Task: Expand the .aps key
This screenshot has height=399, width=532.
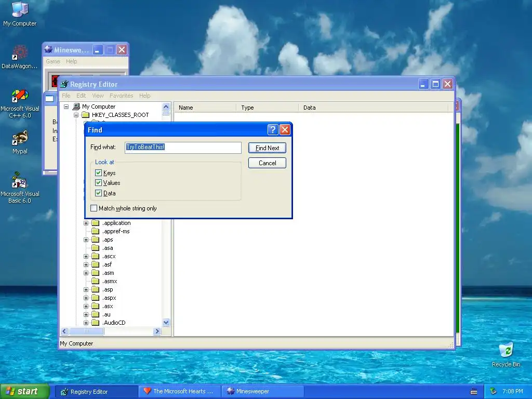Action: tap(86, 240)
